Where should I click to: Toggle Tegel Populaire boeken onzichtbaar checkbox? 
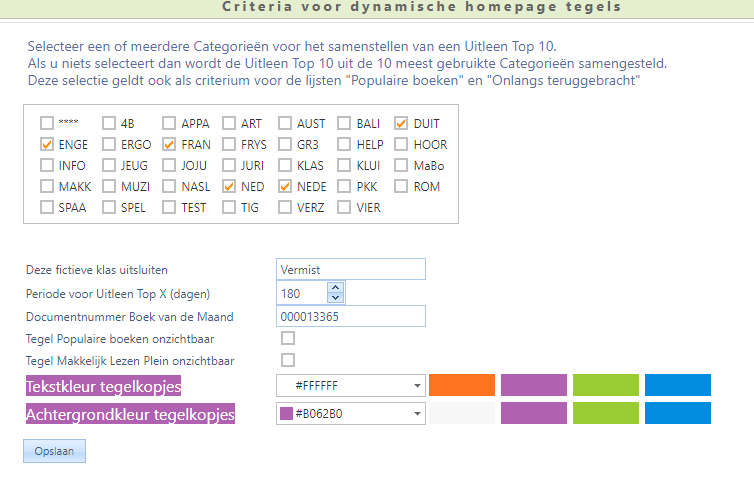[288, 338]
